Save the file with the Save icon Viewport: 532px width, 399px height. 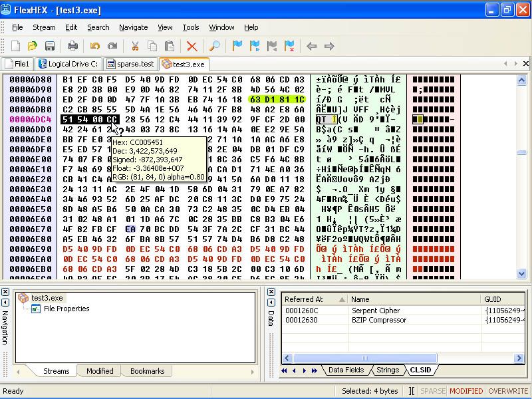pos(49,45)
